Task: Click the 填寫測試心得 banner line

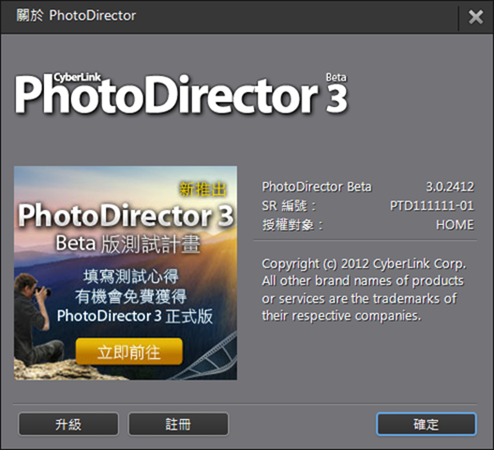Action: click(x=131, y=276)
